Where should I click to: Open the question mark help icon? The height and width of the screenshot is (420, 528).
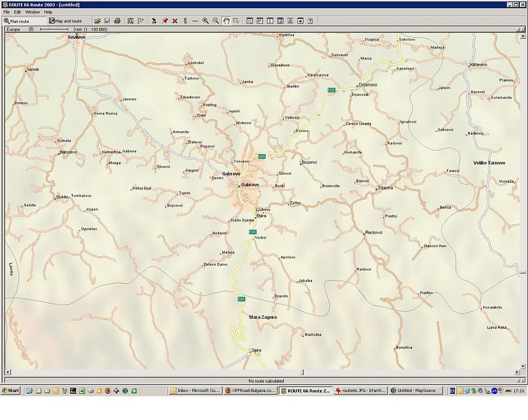pos(310,21)
